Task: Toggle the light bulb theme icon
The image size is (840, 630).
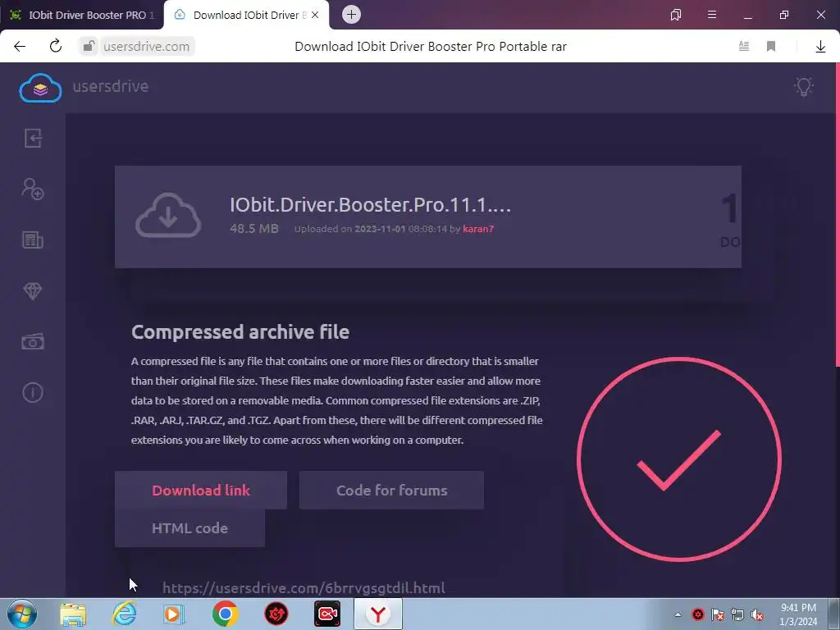Action: [x=804, y=87]
